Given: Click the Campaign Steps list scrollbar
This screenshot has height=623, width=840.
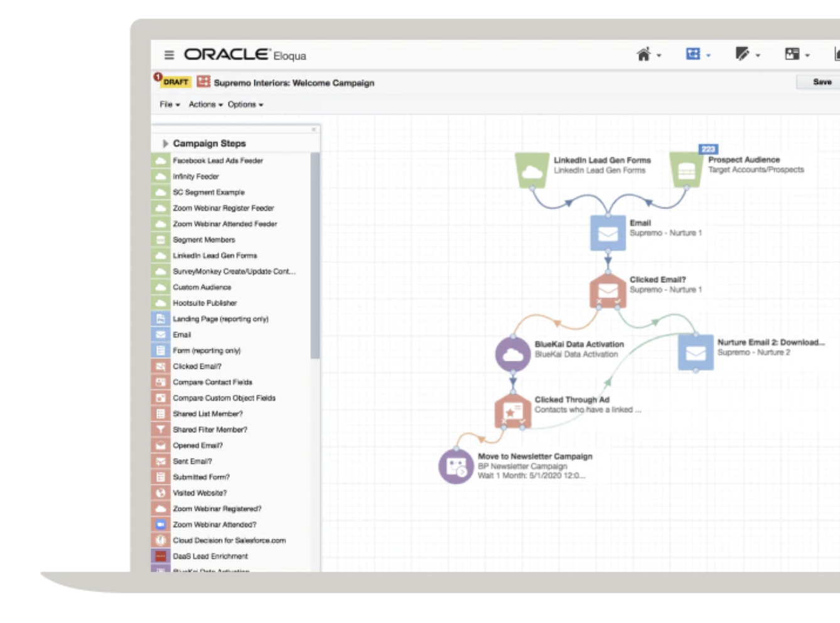Looking at the screenshot, I should [x=315, y=256].
